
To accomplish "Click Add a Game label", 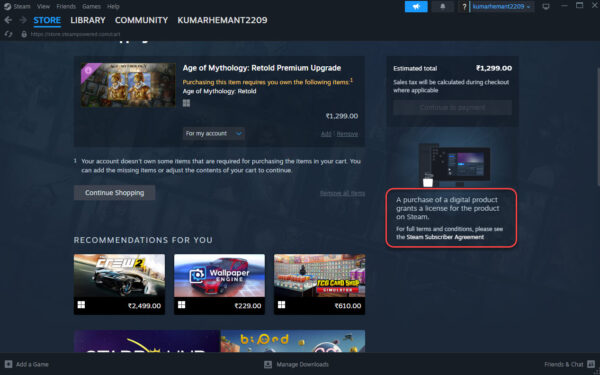I will coord(32,364).
